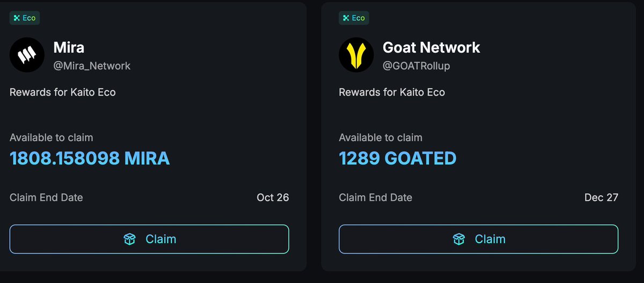Click the Eco badge on Mira card
Screen dimensions: 644x283
click(x=24, y=18)
